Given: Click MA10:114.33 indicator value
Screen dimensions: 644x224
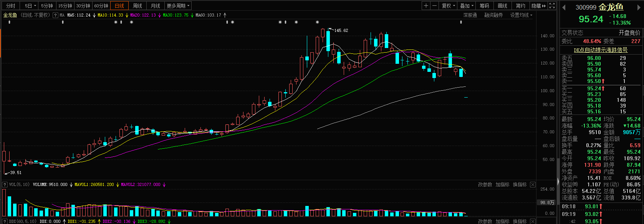Looking at the screenshot, I should click(x=110, y=15).
